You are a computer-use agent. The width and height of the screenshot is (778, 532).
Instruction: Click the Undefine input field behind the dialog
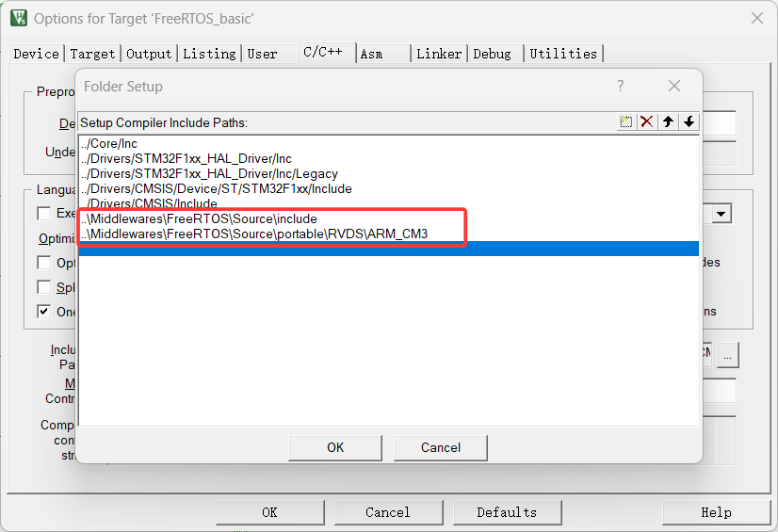(x=720, y=153)
